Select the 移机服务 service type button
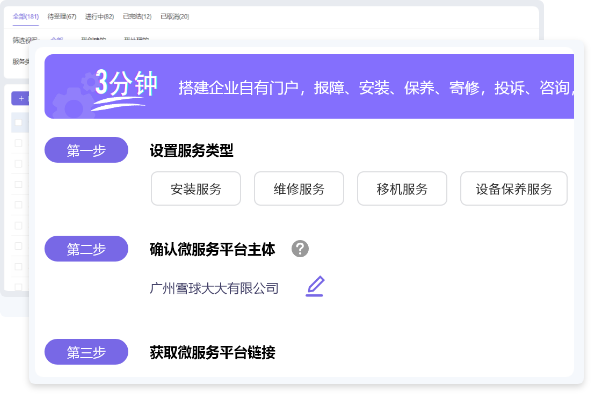This screenshot has width=593, height=396. point(402,189)
